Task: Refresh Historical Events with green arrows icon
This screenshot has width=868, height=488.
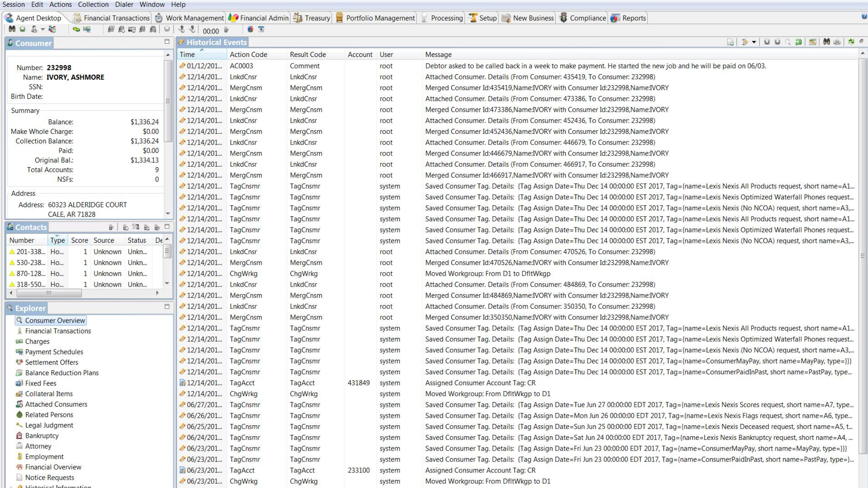Action: point(851,42)
